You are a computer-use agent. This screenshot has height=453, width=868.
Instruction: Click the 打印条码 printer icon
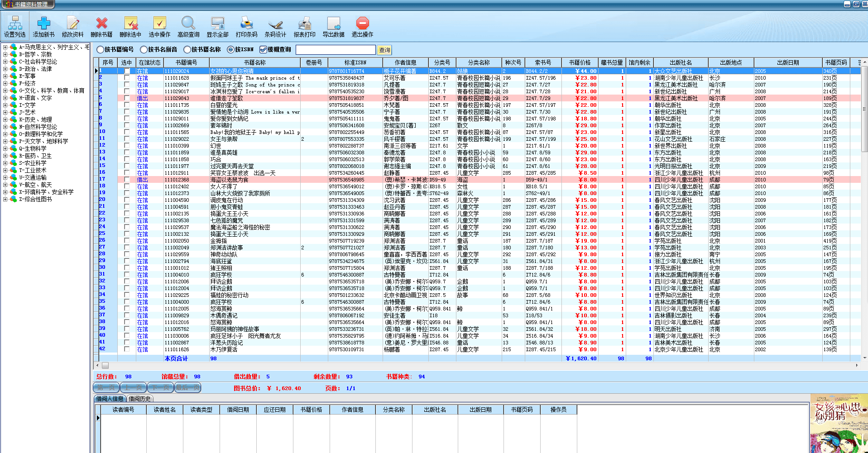point(246,27)
